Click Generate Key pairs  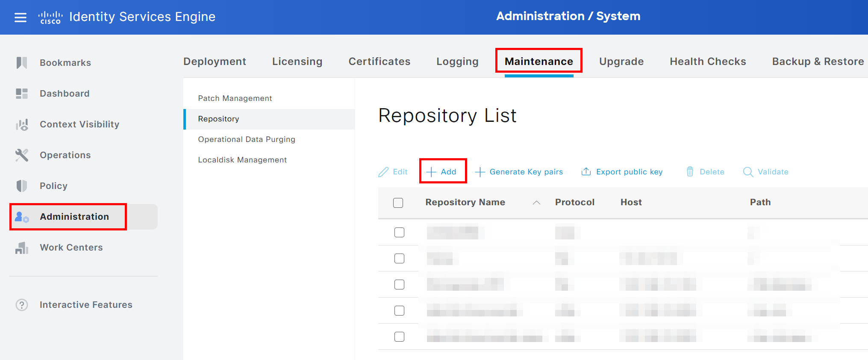[519, 172]
